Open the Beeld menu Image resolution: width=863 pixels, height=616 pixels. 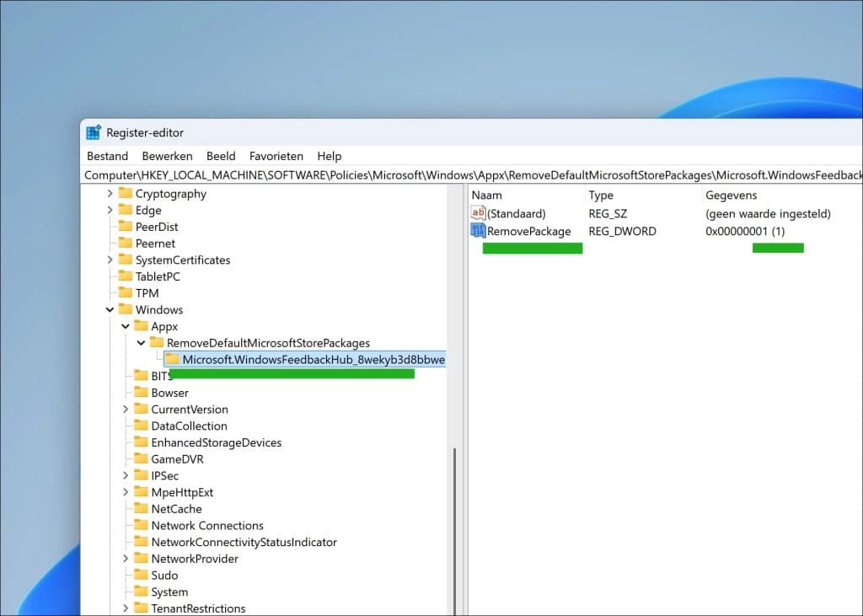pyautogui.click(x=221, y=157)
